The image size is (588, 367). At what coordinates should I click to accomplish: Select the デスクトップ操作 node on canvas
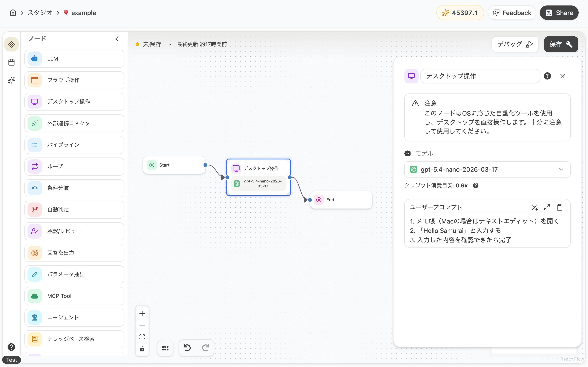click(x=259, y=177)
